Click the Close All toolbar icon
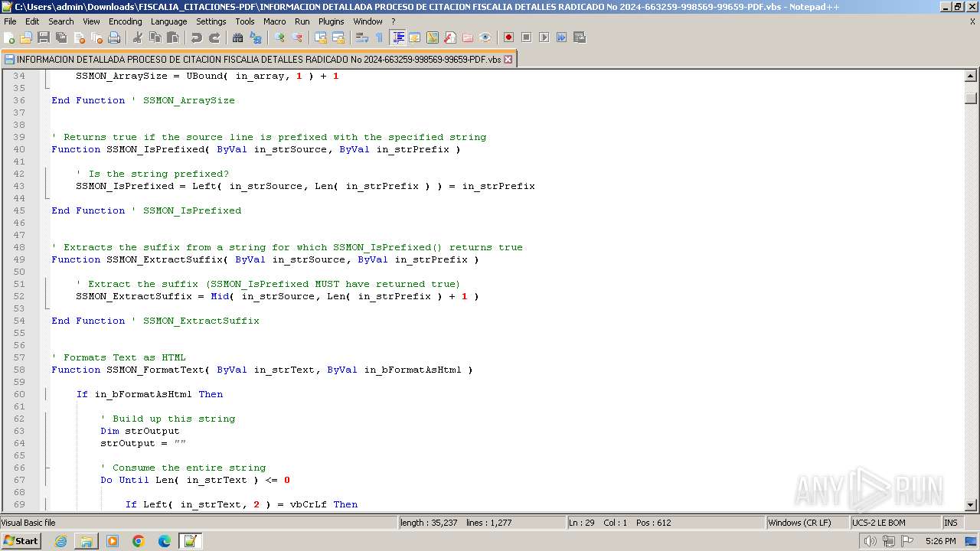 [96, 37]
